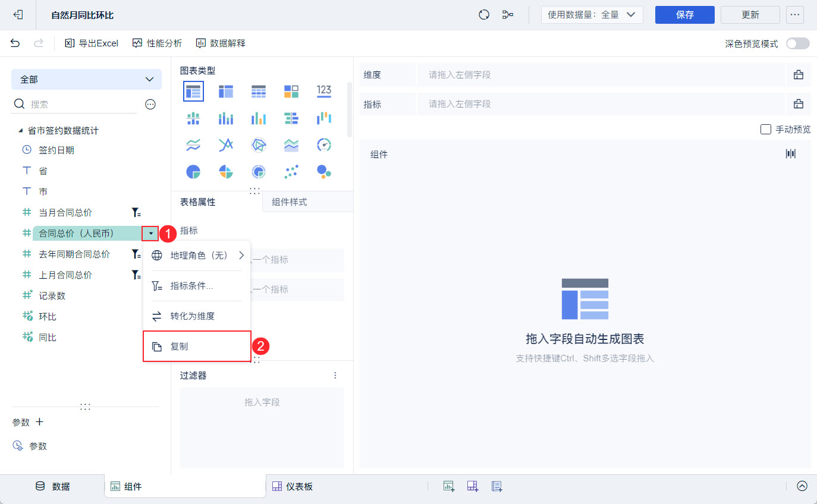Switch to the 表格属性 tab
Image resolution: width=817 pixels, height=504 pixels.
pyautogui.click(x=216, y=202)
